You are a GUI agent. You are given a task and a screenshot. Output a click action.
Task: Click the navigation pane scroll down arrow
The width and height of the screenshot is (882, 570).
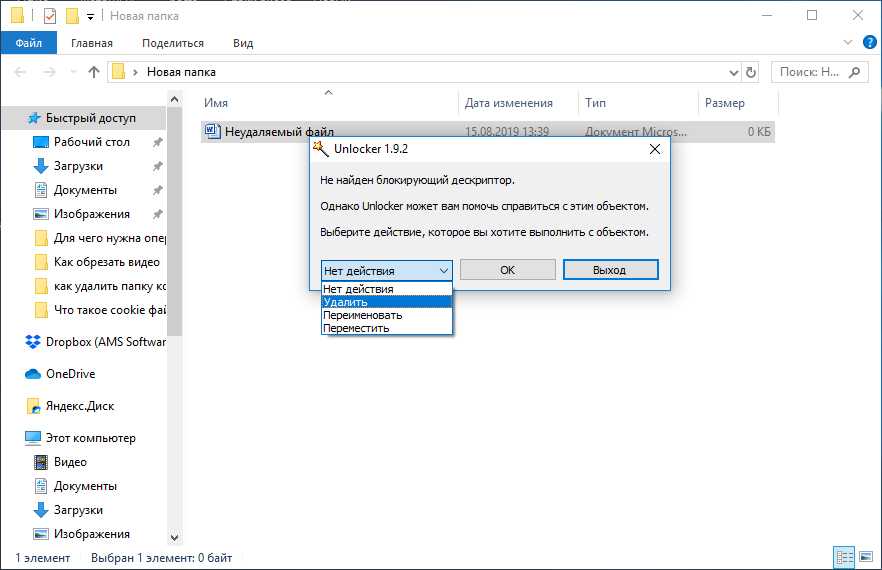coord(174,537)
